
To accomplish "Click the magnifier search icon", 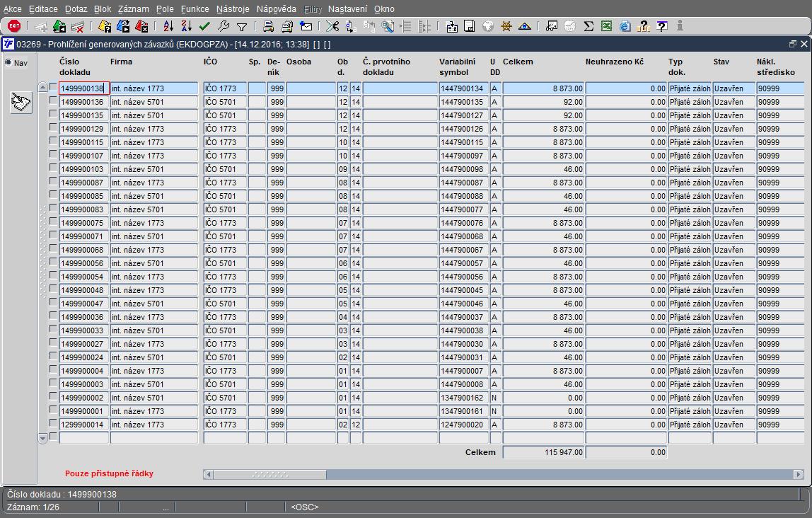I will point(388,26).
